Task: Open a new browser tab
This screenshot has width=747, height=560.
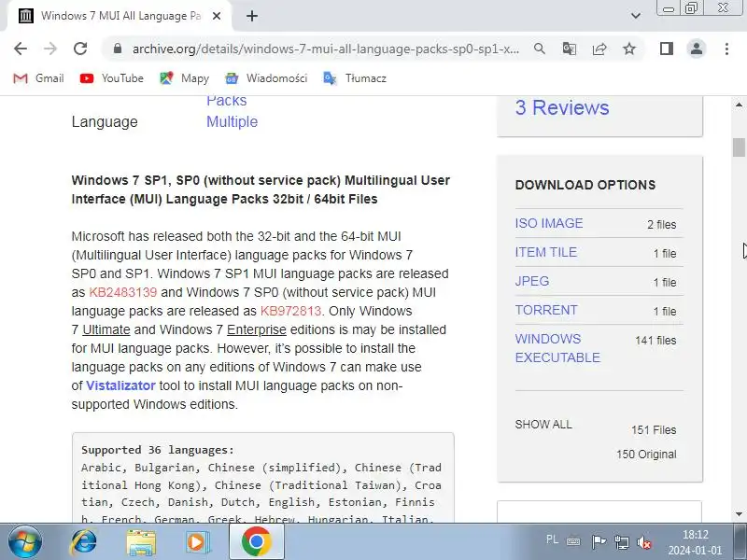Action: [252, 16]
